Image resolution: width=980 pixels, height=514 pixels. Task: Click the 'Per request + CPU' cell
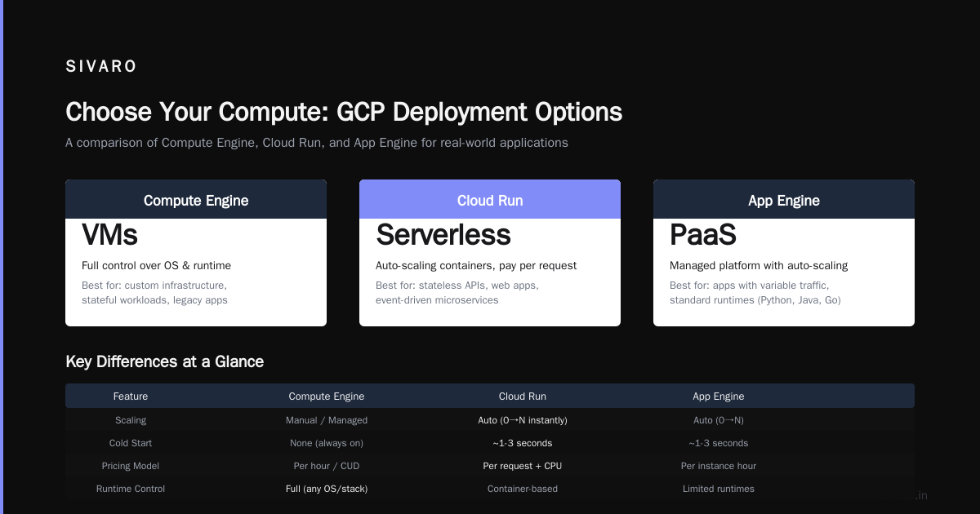[523, 466]
